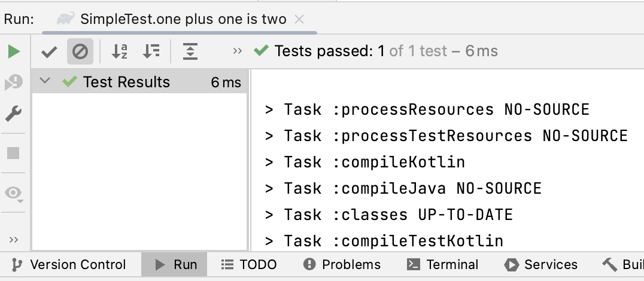This screenshot has width=644, height=281.
Task: Switch to the Problems tool window
Action: tap(342, 265)
